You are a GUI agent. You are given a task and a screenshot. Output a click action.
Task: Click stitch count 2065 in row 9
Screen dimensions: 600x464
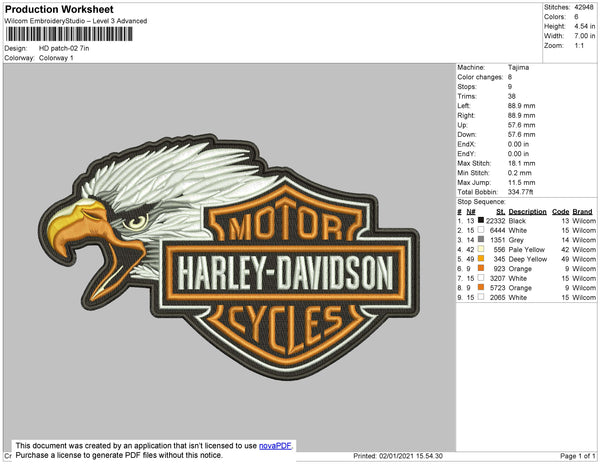coord(497,297)
